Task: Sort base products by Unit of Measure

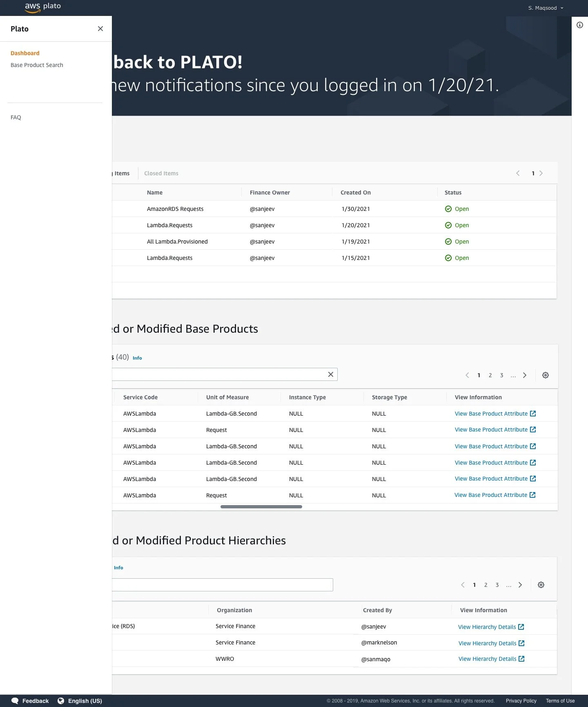Action: coord(227,397)
